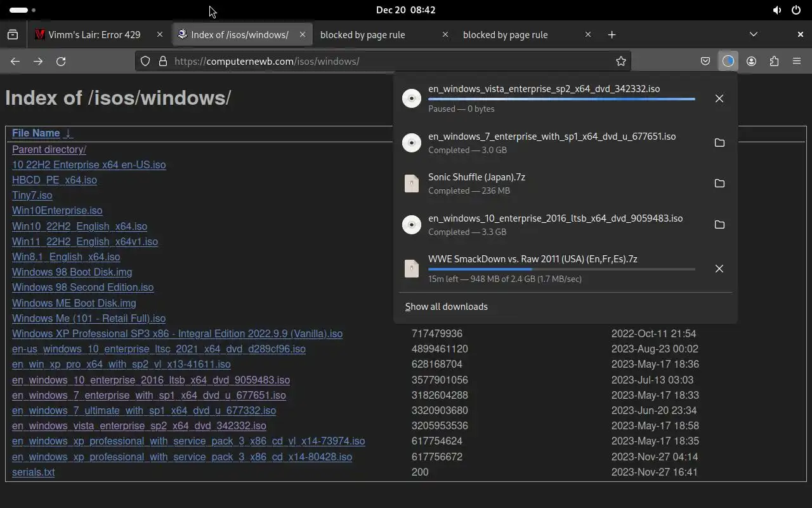812x508 pixels.
Task: Close the second blocked by page rule tab
Action: [x=587, y=34]
